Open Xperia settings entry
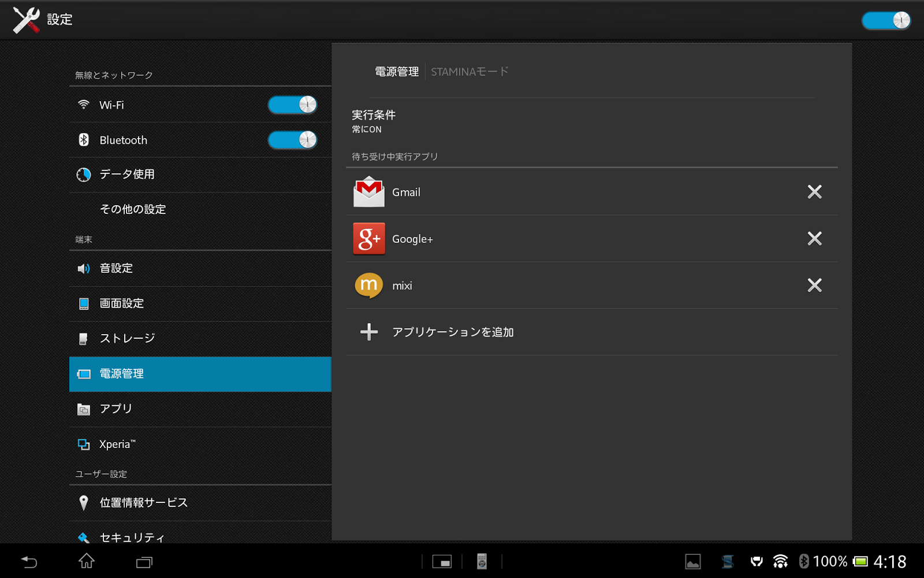The height and width of the screenshot is (578, 924). [x=200, y=444]
